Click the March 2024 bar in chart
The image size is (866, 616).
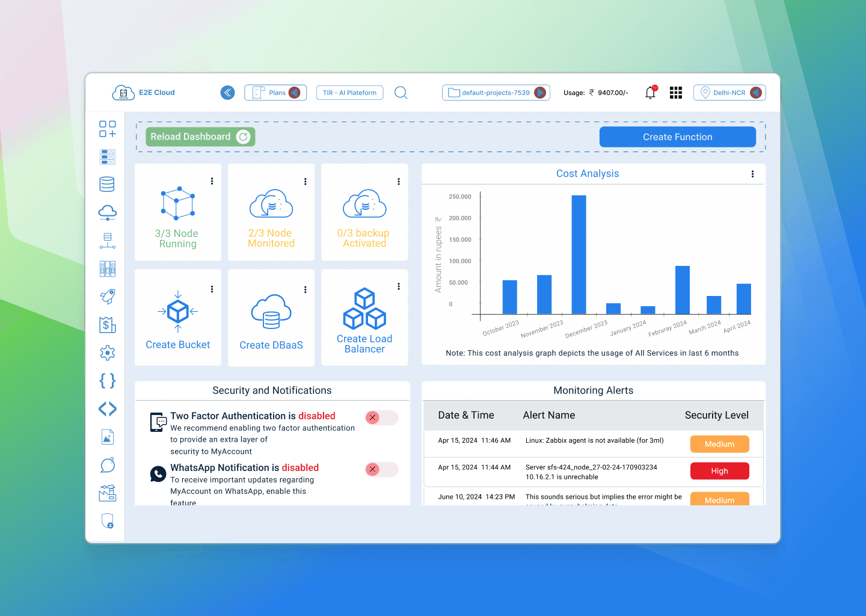point(714,305)
